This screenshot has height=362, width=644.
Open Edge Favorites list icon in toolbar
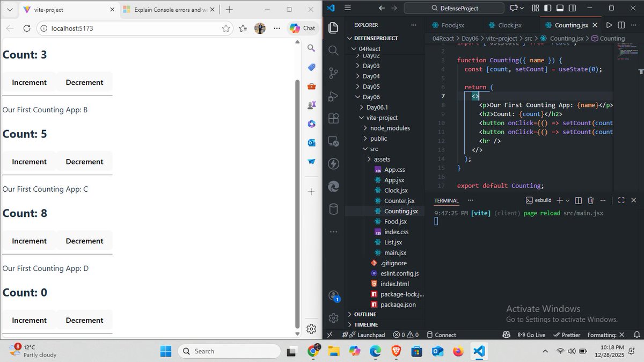(x=243, y=28)
